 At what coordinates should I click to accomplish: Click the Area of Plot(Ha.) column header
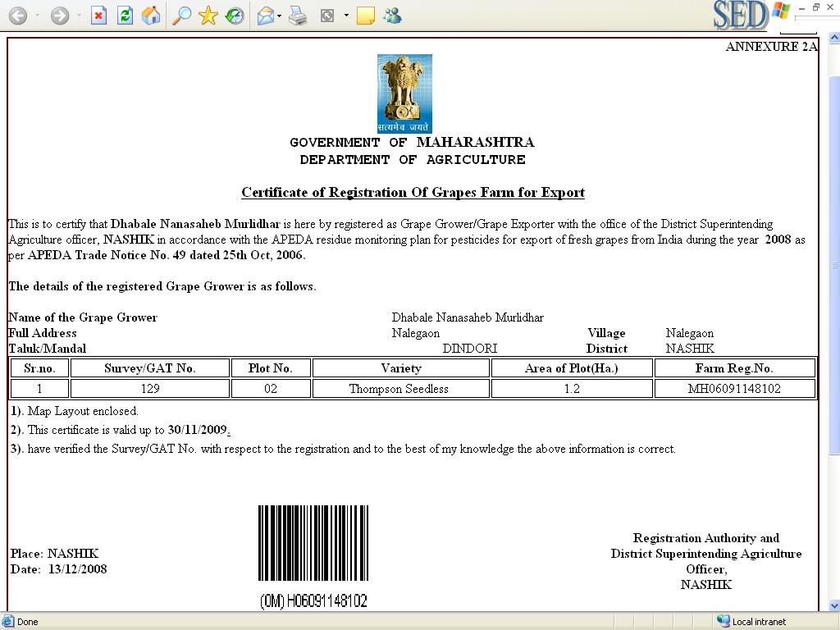(x=572, y=368)
